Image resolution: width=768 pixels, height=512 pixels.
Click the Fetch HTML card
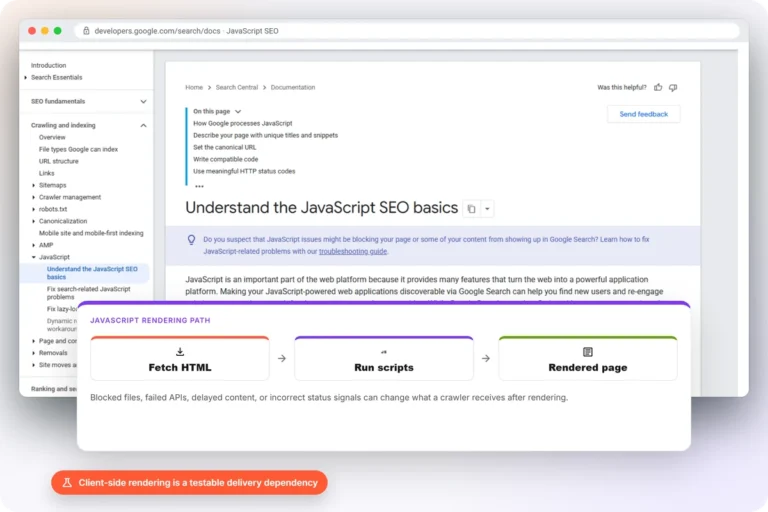(x=180, y=359)
